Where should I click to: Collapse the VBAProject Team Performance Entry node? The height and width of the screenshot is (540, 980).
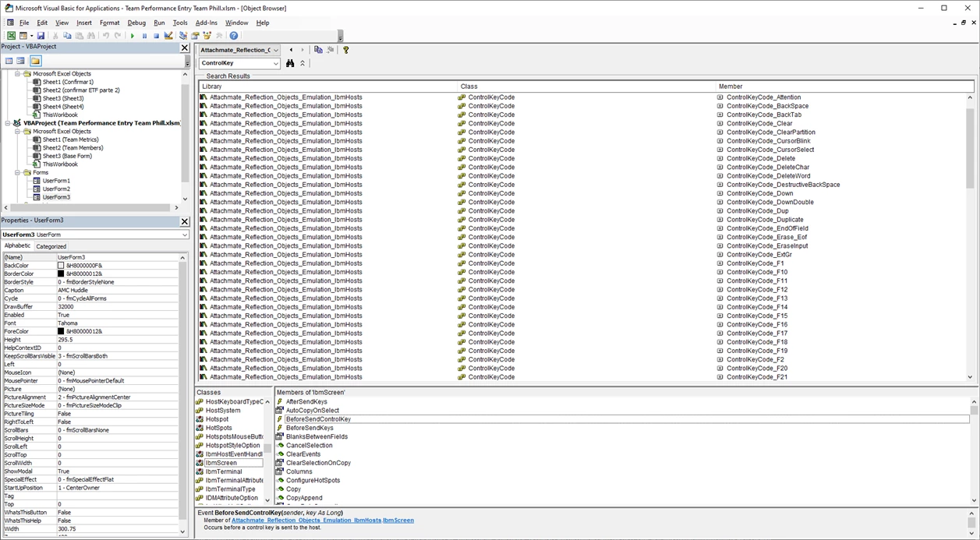pyautogui.click(x=9, y=123)
